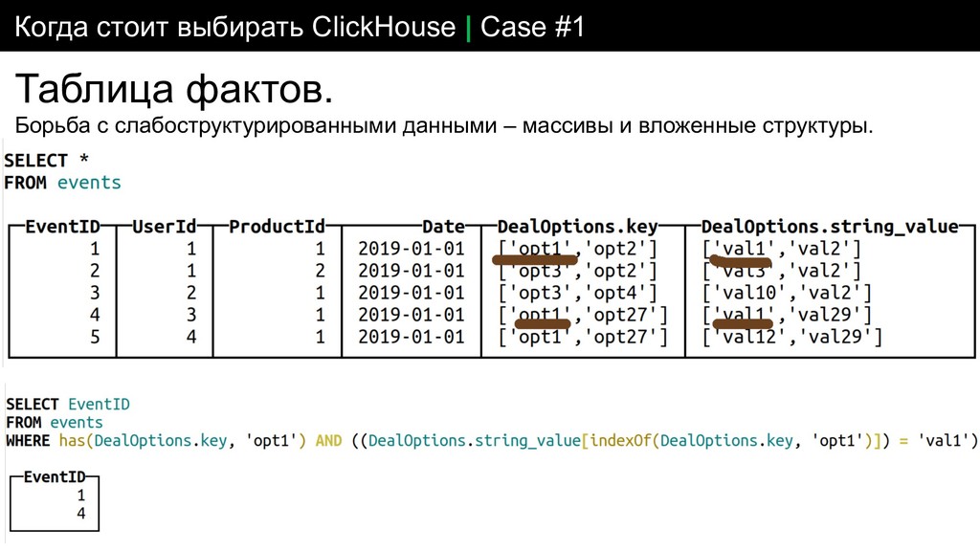
Task: Click the 'UserId' column header
Action: pyautogui.click(x=165, y=226)
